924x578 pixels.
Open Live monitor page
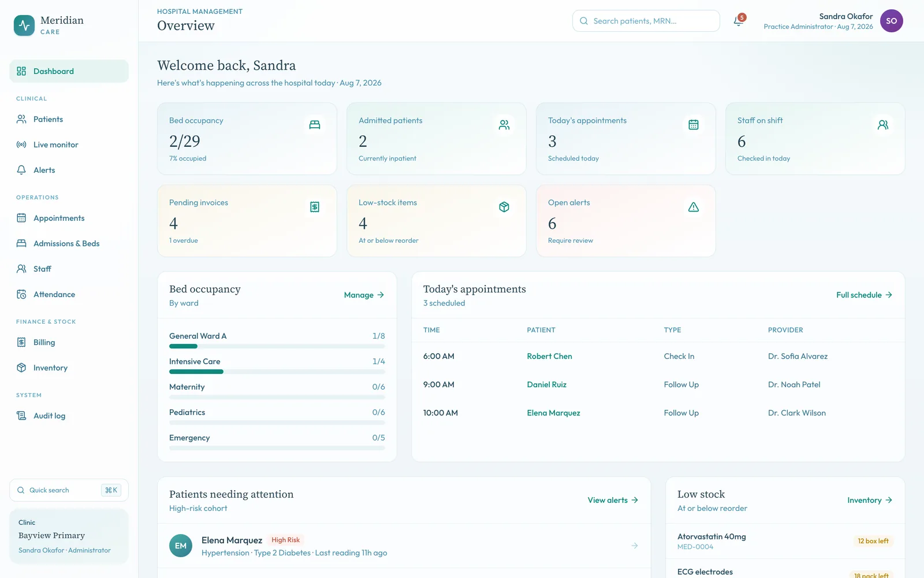point(69,144)
